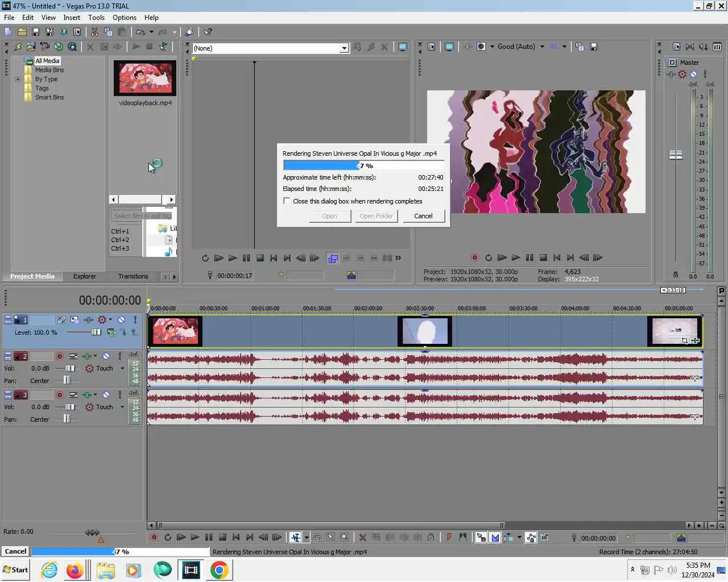Check 'Close this dialog box when rendering completes'
The height and width of the screenshot is (582, 728).
click(x=287, y=201)
